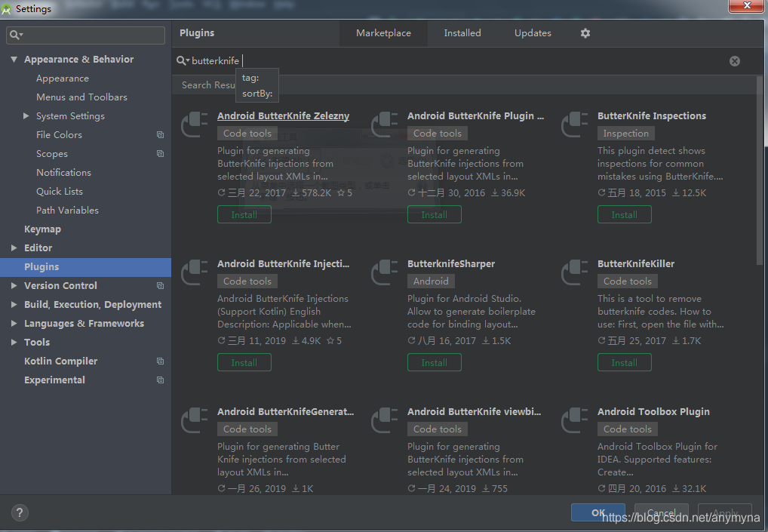Select File Colors settings
Viewport: 768px width, 532px height.
(59, 135)
